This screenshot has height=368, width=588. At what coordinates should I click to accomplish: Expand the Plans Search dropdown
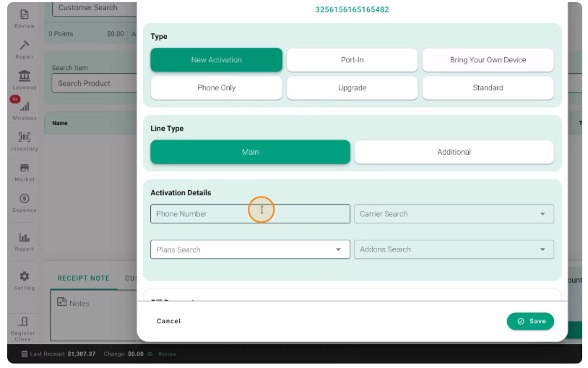click(250, 249)
